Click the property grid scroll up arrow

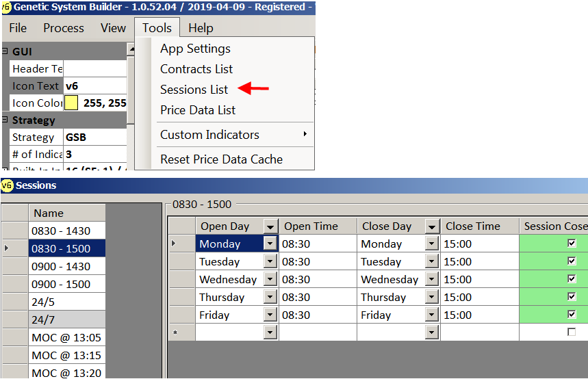131,50
